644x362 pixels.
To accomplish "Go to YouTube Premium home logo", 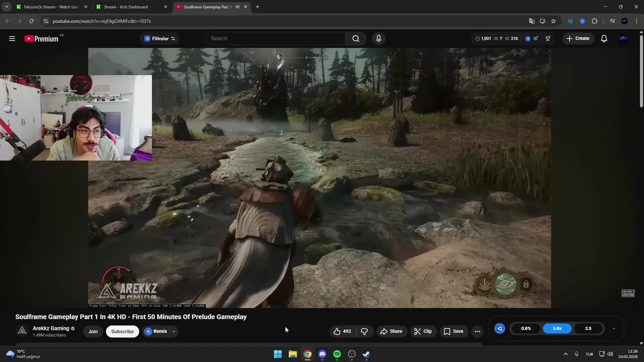I will [41, 39].
